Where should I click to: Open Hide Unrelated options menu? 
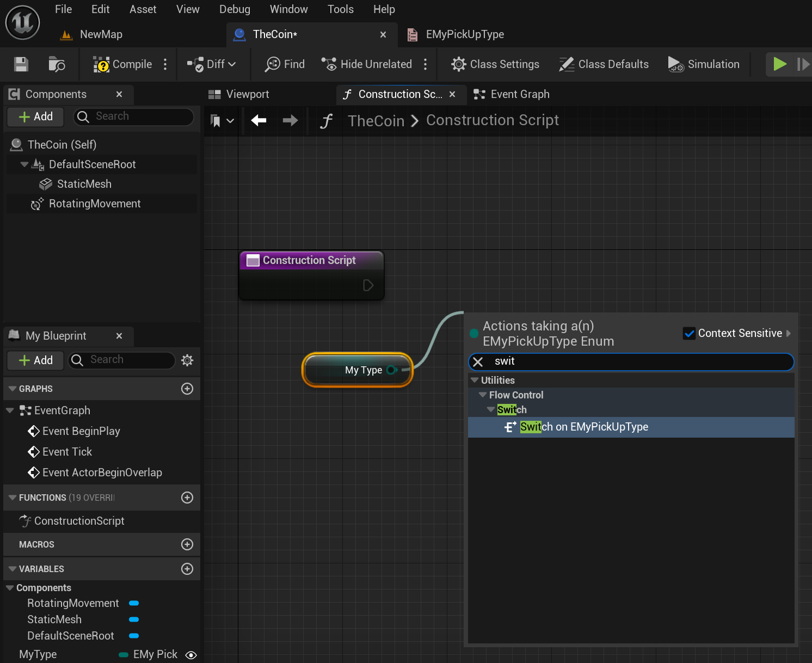(x=426, y=64)
